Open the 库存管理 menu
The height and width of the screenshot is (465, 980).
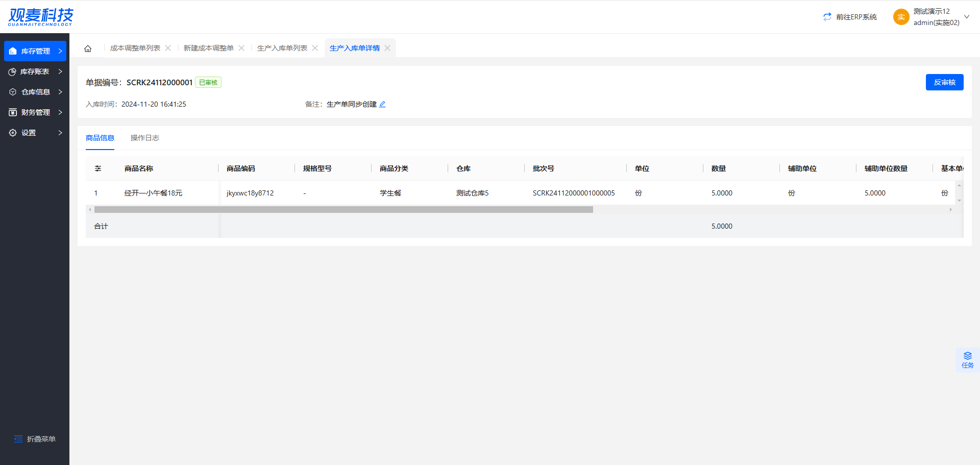35,51
